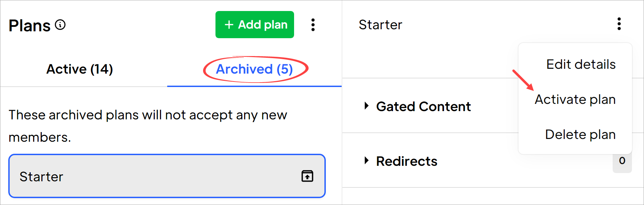Expand the Gated Content triangle arrow
The image size is (644, 205).
point(366,106)
